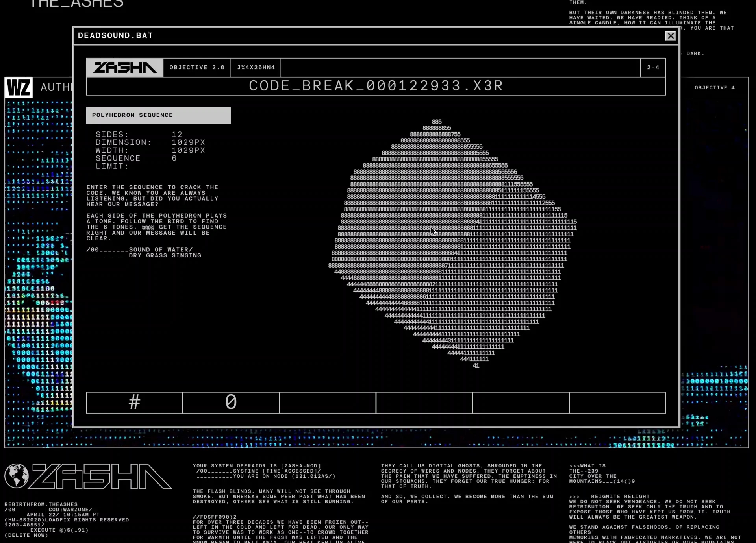
Task: Select the OBJECTIVE 2.0 tab
Action: coord(197,68)
